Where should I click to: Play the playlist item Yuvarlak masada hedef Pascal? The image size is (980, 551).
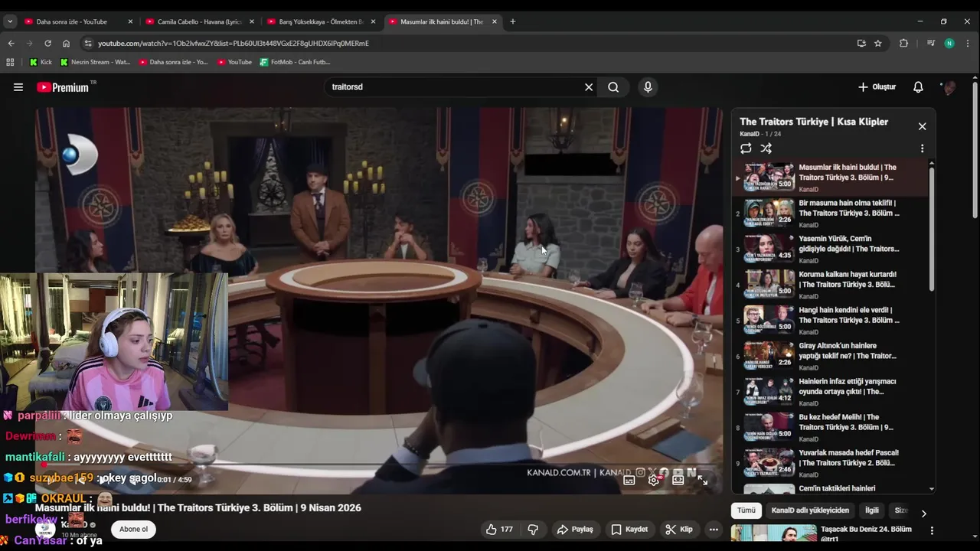point(831,463)
